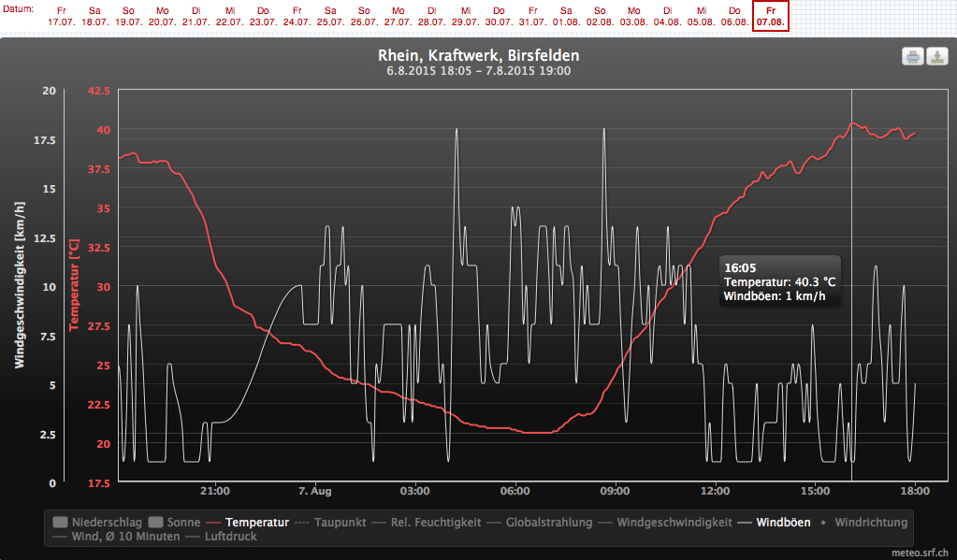The height and width of the screenshot is (560, 957).
Task: Select date Di 28.07.
Action: 431,16
